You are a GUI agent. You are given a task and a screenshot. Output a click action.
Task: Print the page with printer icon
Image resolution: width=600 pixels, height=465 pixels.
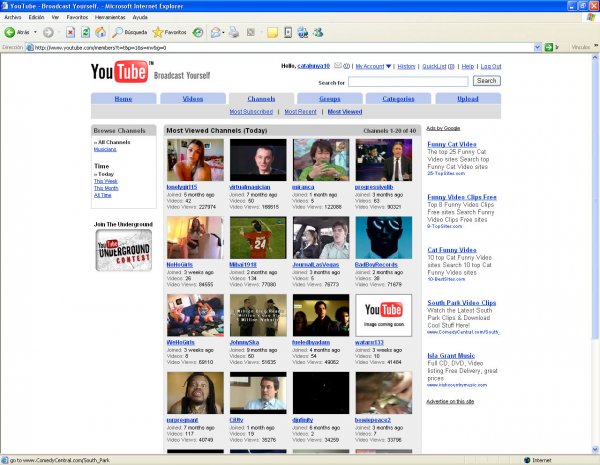pyautogui.click(x=234, y=33)
